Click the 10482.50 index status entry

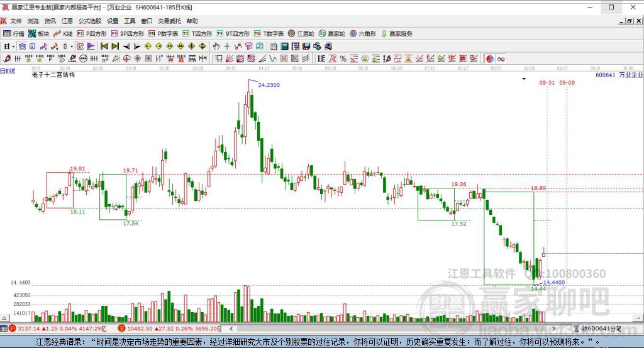point(169,329)
